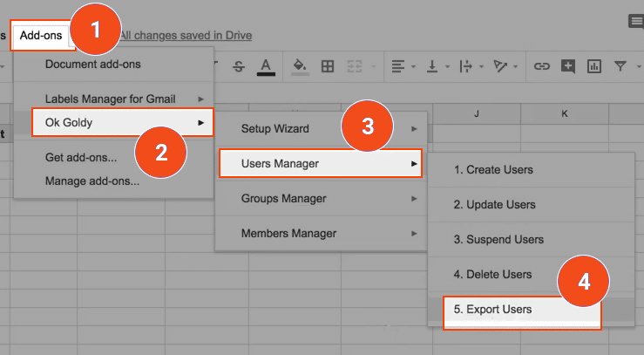
Task: Expand vertical align dropdown arrow
Action: point(447,66)
